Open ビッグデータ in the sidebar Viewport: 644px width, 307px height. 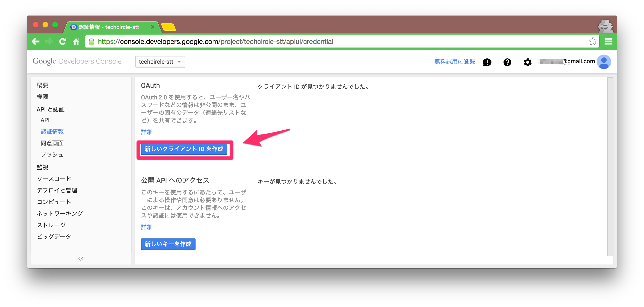click(54, 237)
